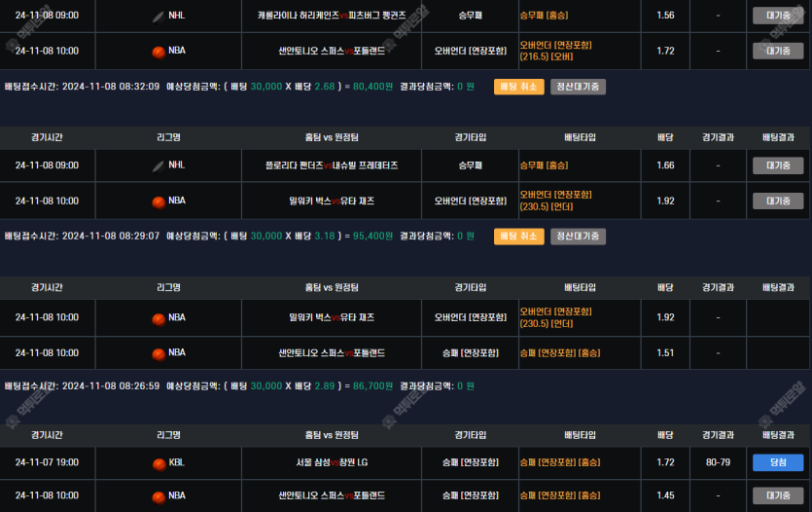Click the 대기중 button in the Florida Panthers row
Screen dimensions: 812x512
[778, 165]
